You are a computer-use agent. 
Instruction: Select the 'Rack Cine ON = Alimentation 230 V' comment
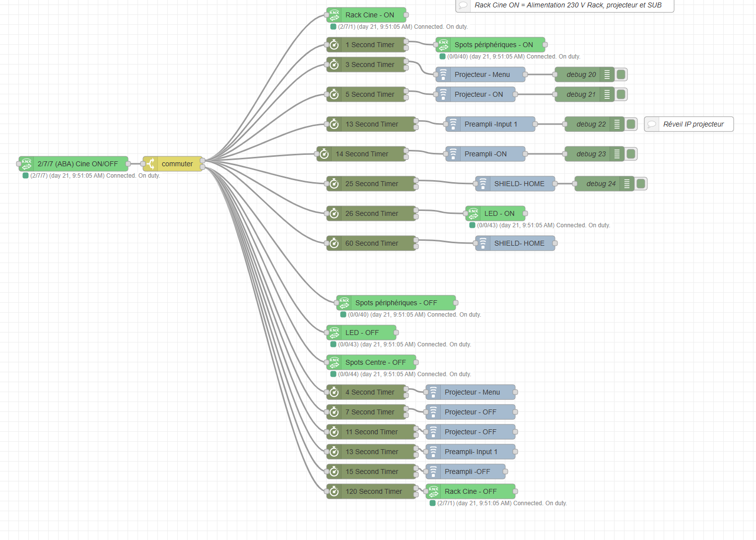pyautogui.click(x=565, y=5)
